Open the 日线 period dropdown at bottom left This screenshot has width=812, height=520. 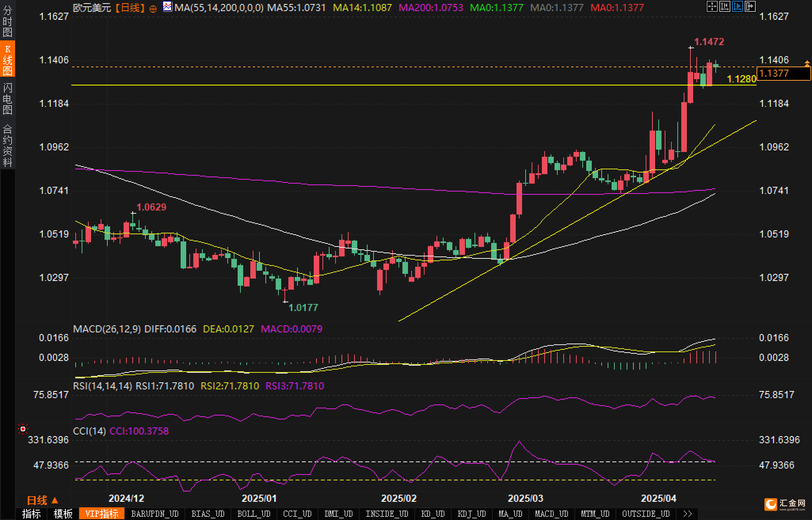coord(42,501)
